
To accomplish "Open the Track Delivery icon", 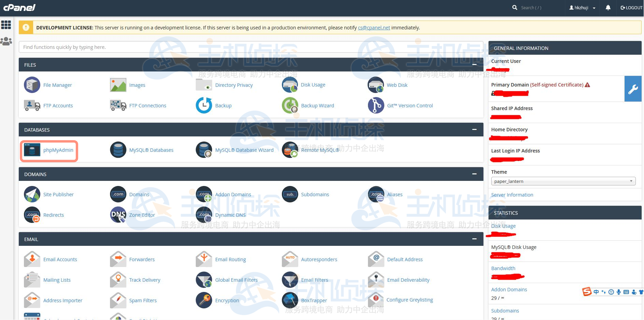I will [118, 280].
